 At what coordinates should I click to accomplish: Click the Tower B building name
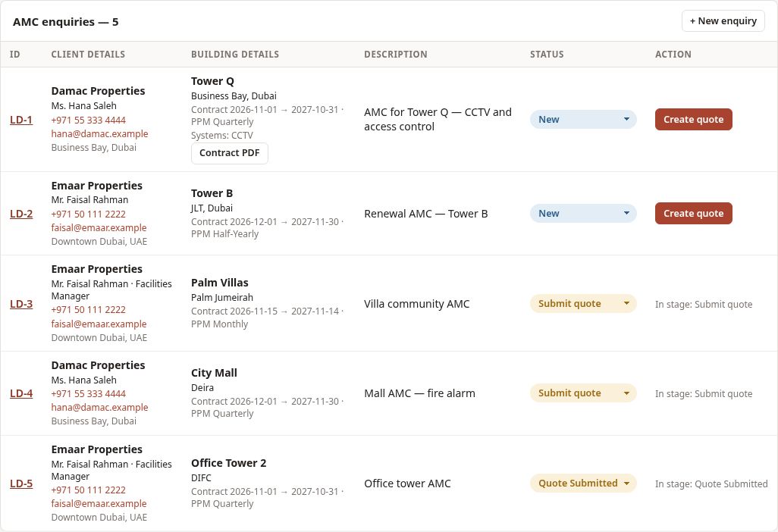pyautogui.click(x=212, y=193)
